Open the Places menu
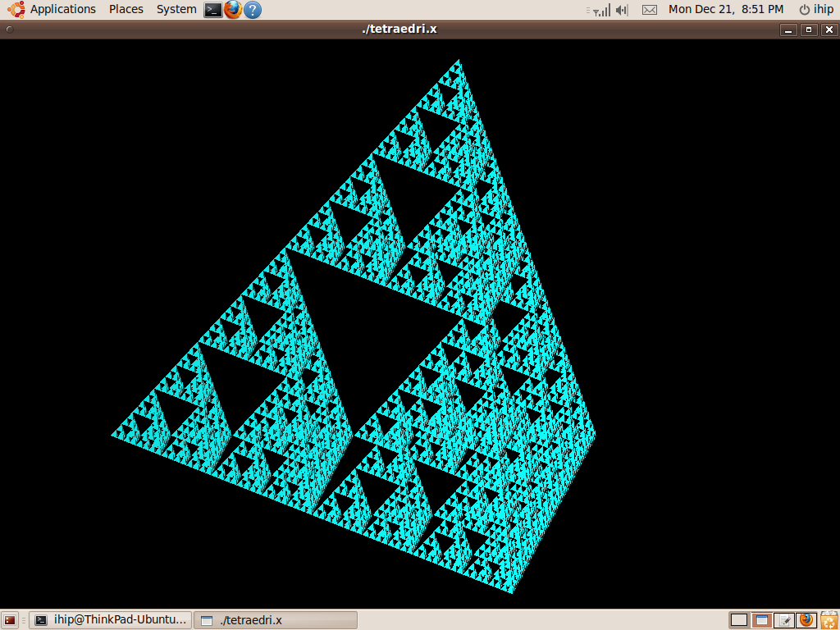Image resolution: width=840 pixels, height=630 pixels. 126,9
